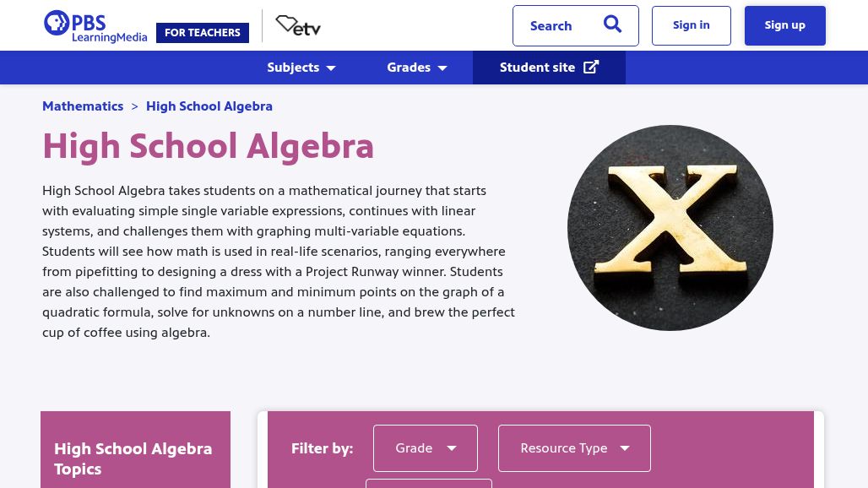Screen dimensions: 868x488
Task: Click the external link icon beside Student site
Action: [x=591, y=68]
